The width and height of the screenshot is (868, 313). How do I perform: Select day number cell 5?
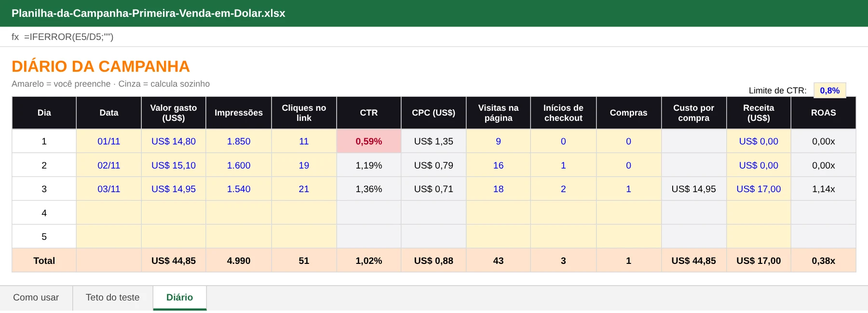tap(44, 236)
